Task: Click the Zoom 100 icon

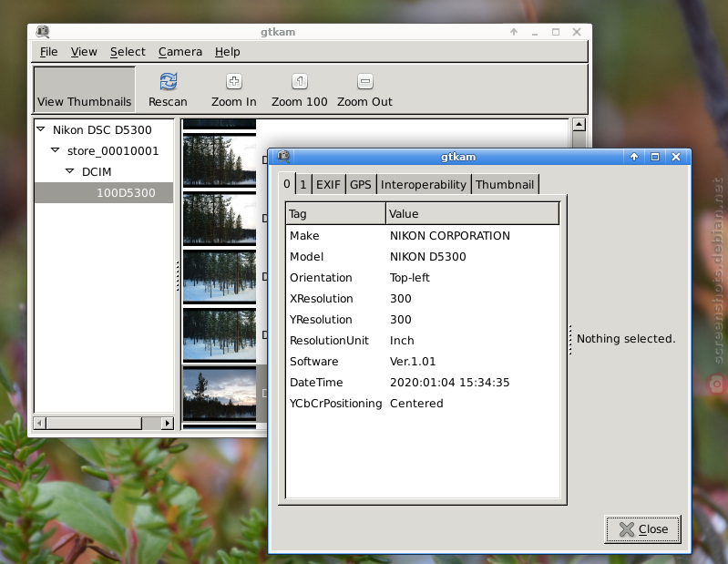Action: 300,81
